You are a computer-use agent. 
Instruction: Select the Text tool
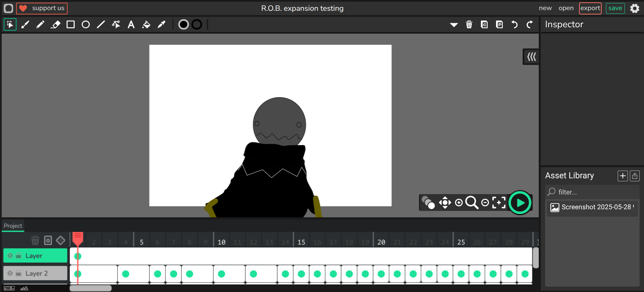[x=131, y=25]
